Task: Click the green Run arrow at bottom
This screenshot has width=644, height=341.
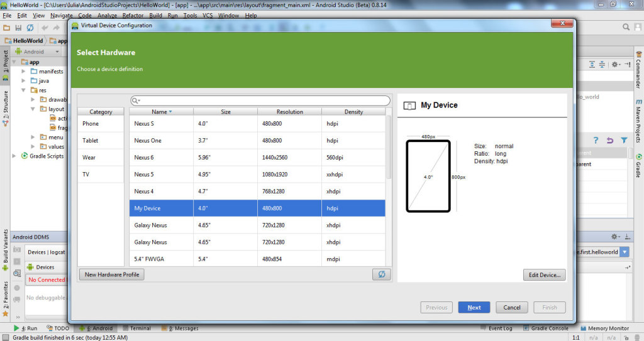Action: tap(16, 328)
